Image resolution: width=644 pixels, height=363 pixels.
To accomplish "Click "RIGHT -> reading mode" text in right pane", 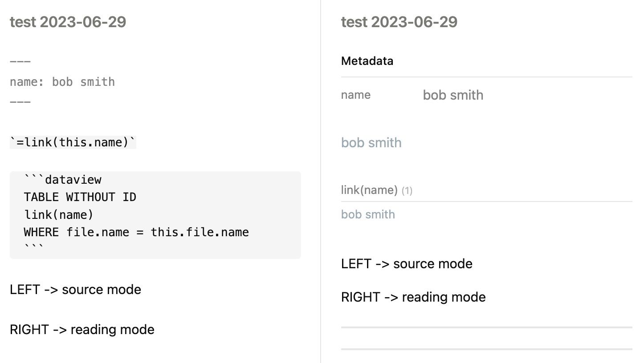I will click(413, 297).
